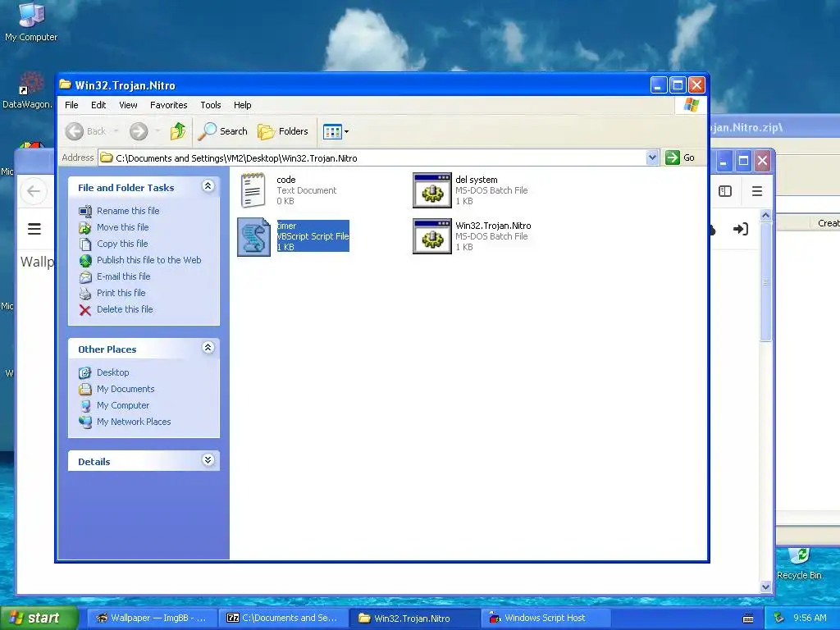Screen dimensions: 840x630
Task: Click Copy this file
Action: (x=122, y=244)
